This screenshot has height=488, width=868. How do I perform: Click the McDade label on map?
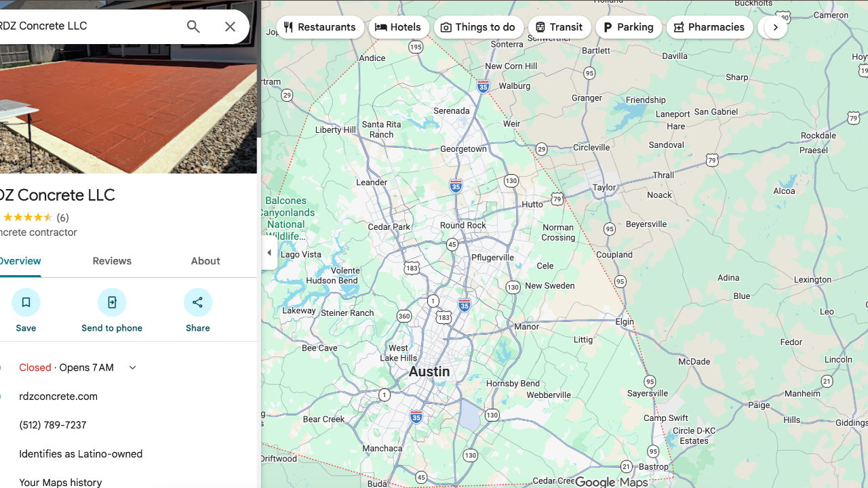click(694, 362)
